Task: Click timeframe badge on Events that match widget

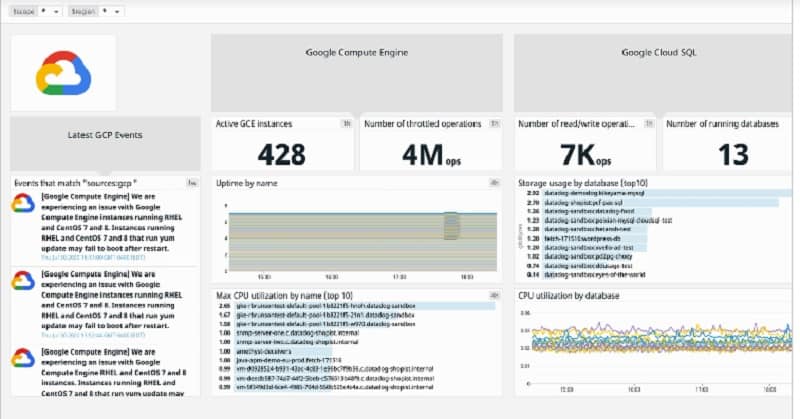Action: (192, 183)
